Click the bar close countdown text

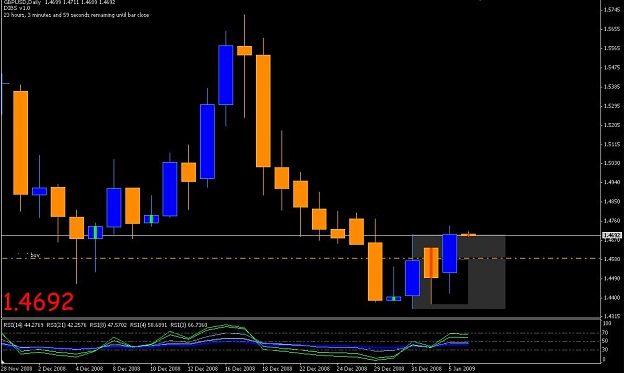coord(76,15)
